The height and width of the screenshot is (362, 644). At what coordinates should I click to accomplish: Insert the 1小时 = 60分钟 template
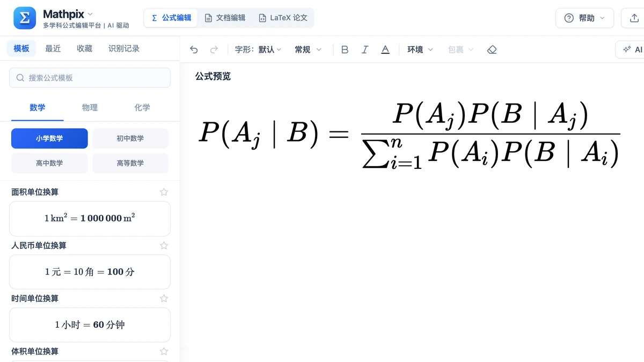click(90, 325)
